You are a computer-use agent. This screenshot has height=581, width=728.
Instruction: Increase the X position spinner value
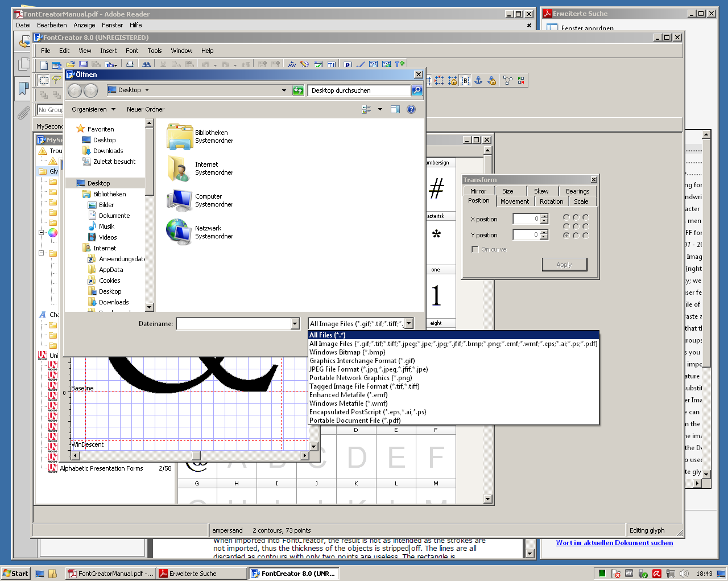(544, 216)
